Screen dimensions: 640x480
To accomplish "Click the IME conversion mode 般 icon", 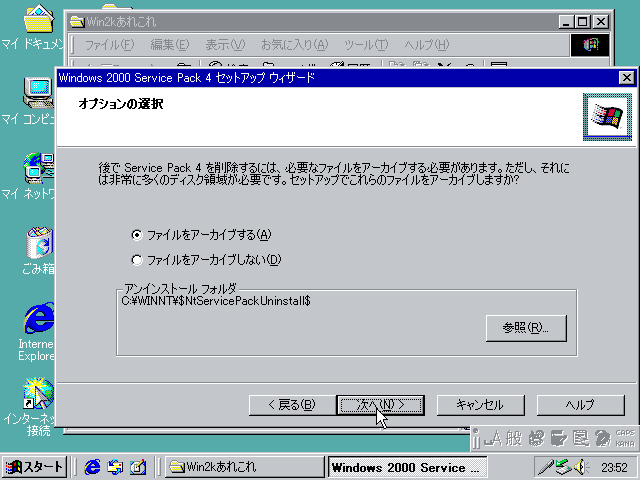I will 514,439.
